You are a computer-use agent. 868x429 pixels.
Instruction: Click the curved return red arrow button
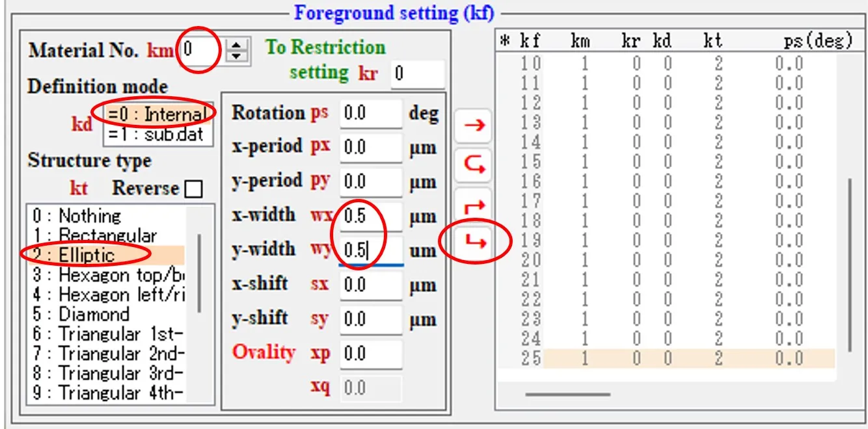[474, 166]
